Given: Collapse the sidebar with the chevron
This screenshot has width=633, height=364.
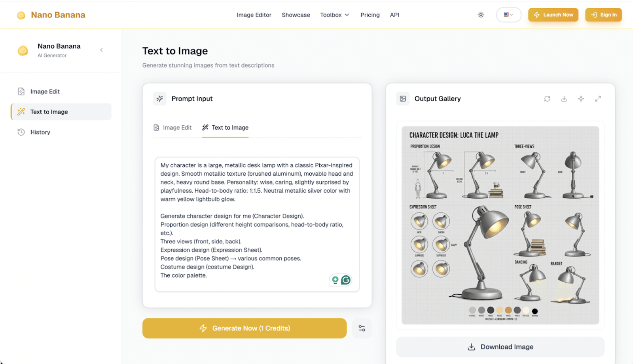Looking at the screenshot, I should click(102, 50).
